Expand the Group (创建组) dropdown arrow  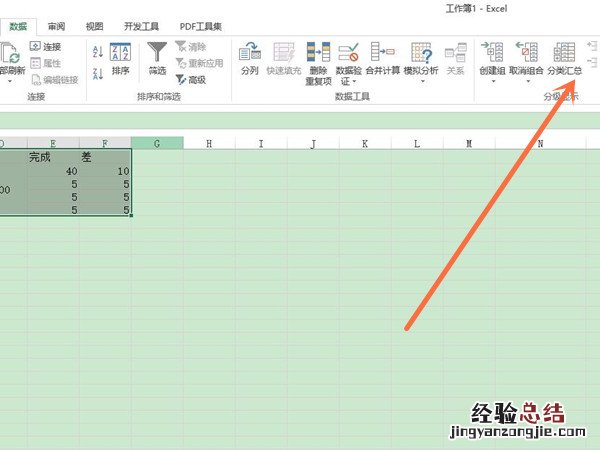coord(493,82)
